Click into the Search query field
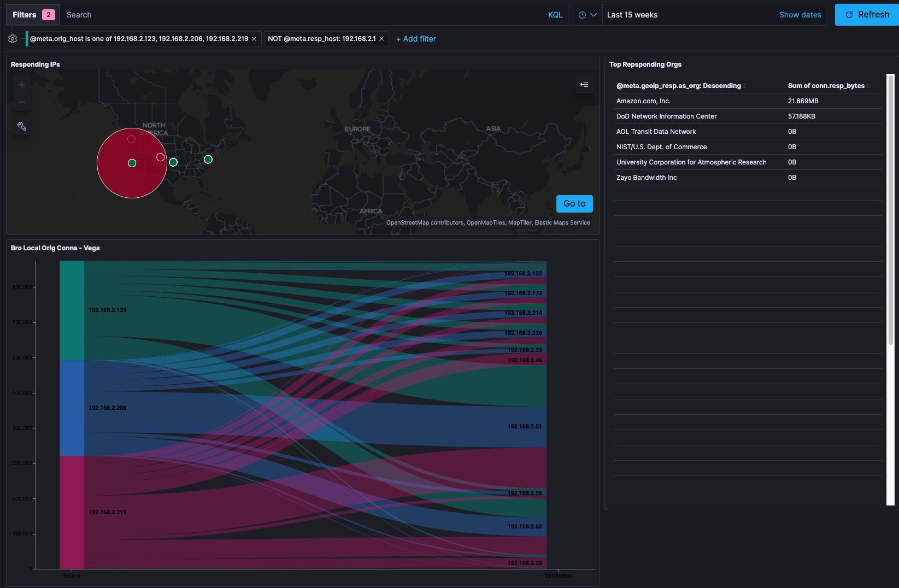 [x=303, y=15]
